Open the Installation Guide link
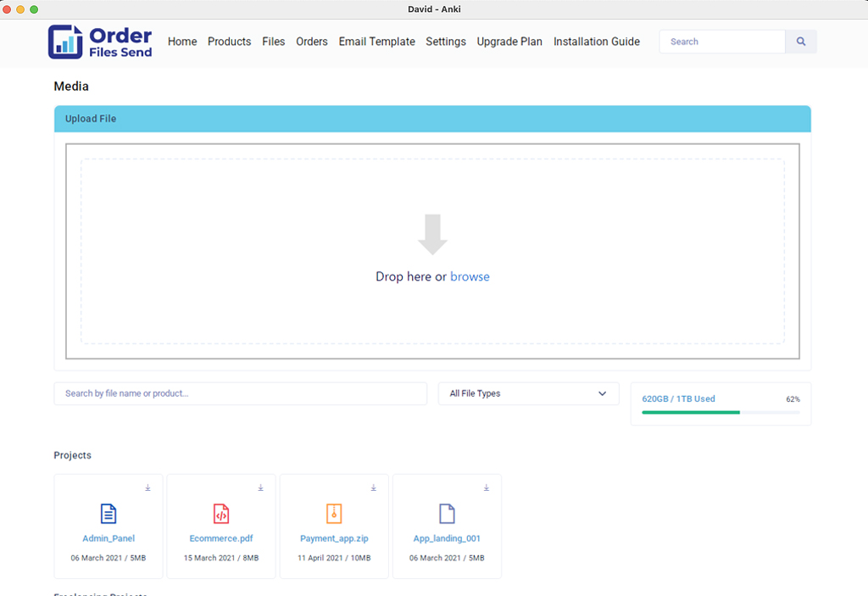 [597, 42]
